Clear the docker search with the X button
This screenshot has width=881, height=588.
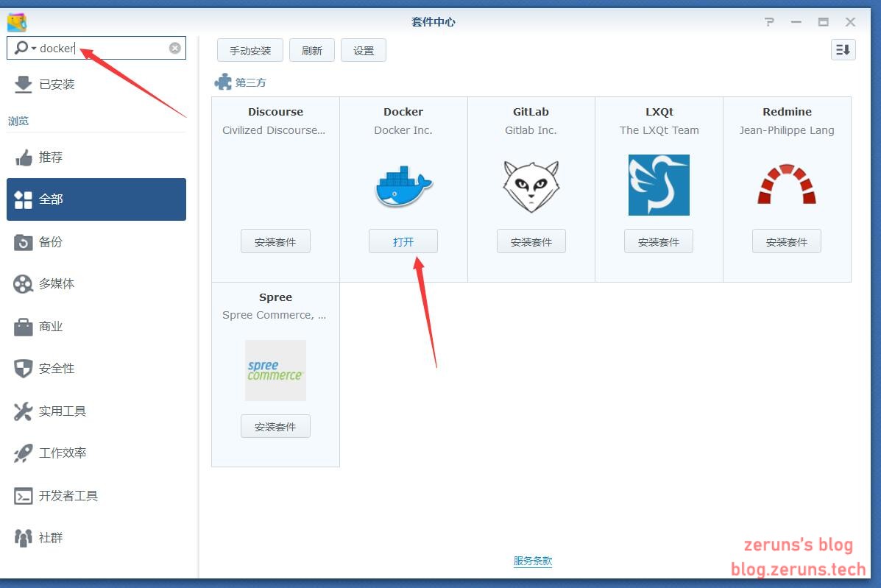click(174, 48)
